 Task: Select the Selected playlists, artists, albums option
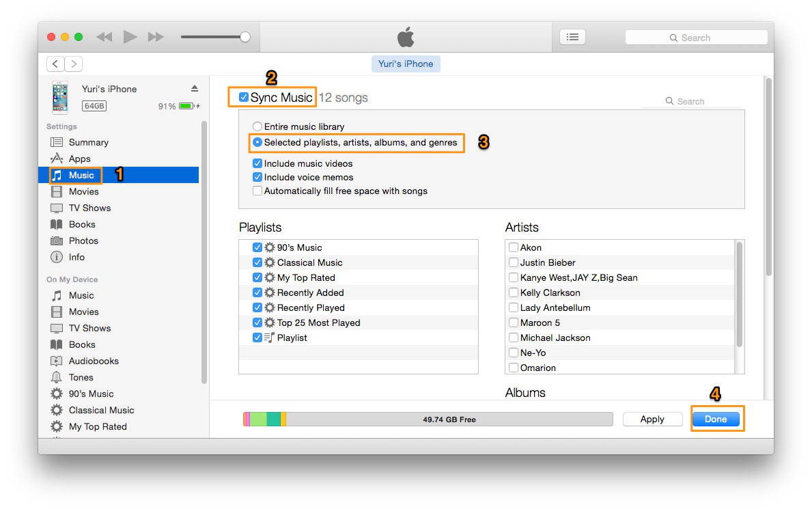pyautogui.click(x=257, y=142)
